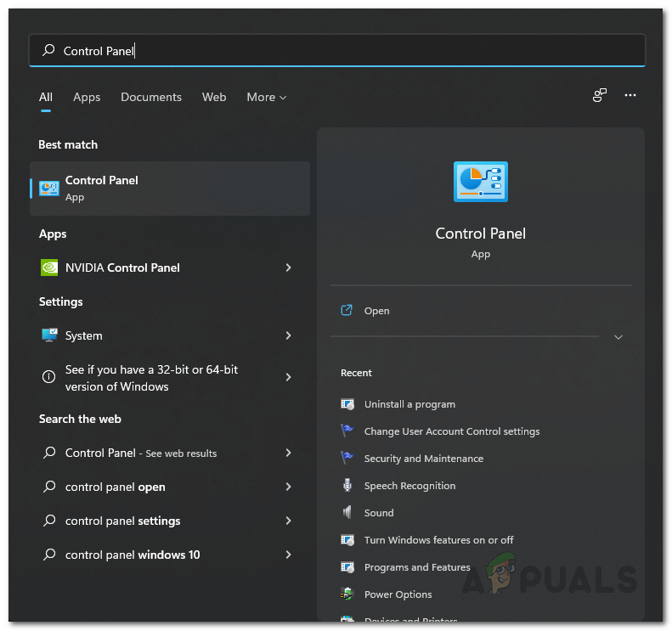The height and width of the screenshot is (631, 672).
Task: Expand more actions with the down chevron
Action: 618,337
